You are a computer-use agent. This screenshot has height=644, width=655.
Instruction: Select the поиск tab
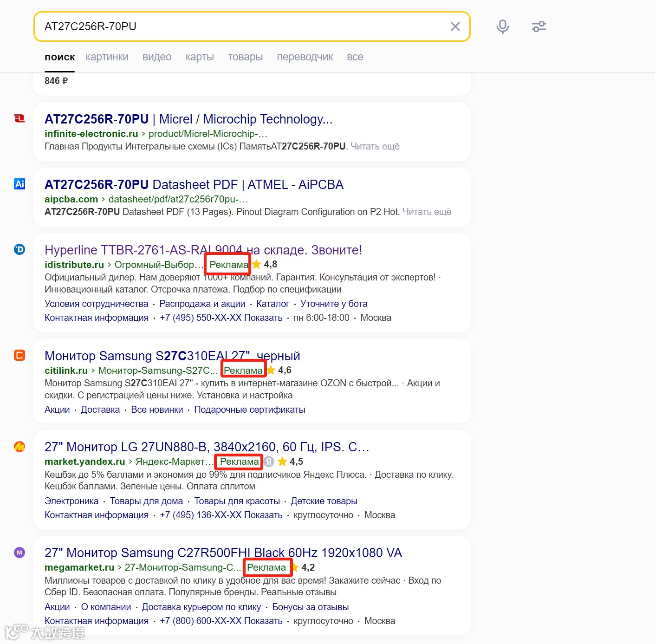60,57
